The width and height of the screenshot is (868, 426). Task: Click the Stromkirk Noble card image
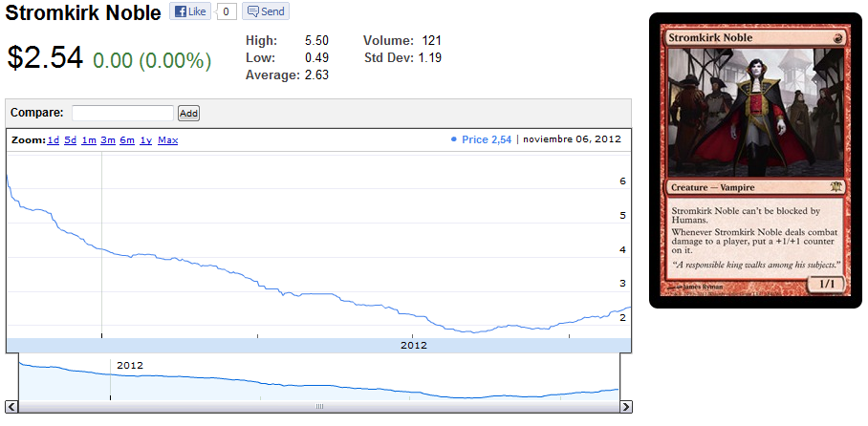tap(755, 160)
